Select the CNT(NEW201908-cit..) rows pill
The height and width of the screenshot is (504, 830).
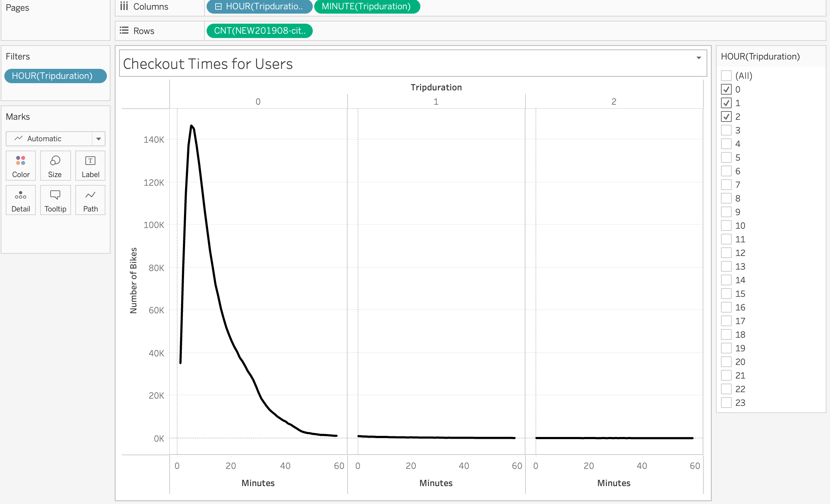click(260, 31)
